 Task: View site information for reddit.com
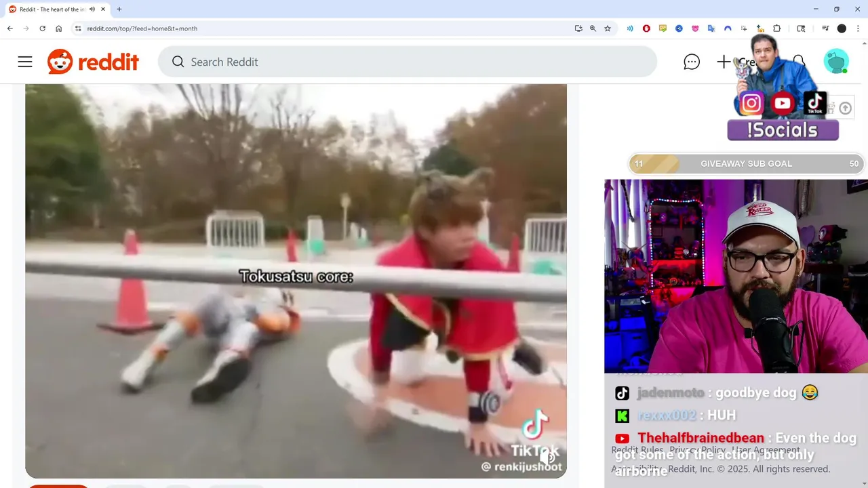tap(78, 28)
